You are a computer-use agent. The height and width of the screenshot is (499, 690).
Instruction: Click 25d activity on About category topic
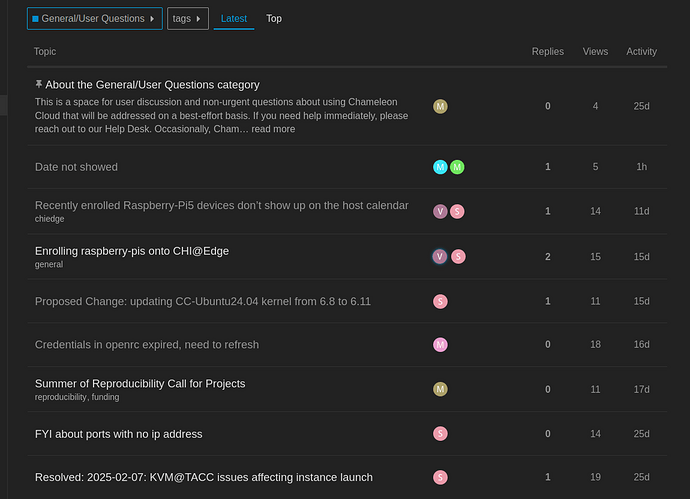pyautogui.click(x=642, y=106)
